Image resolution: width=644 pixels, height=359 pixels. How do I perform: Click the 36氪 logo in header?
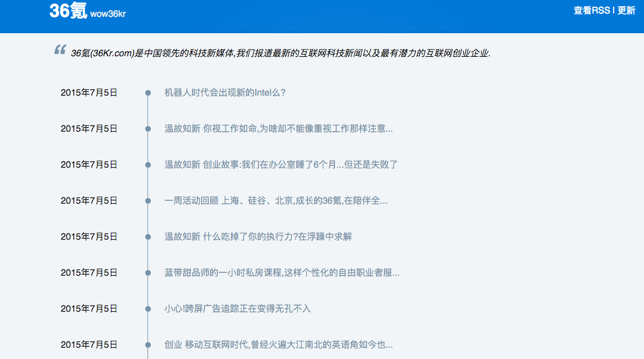coord(68,11)
